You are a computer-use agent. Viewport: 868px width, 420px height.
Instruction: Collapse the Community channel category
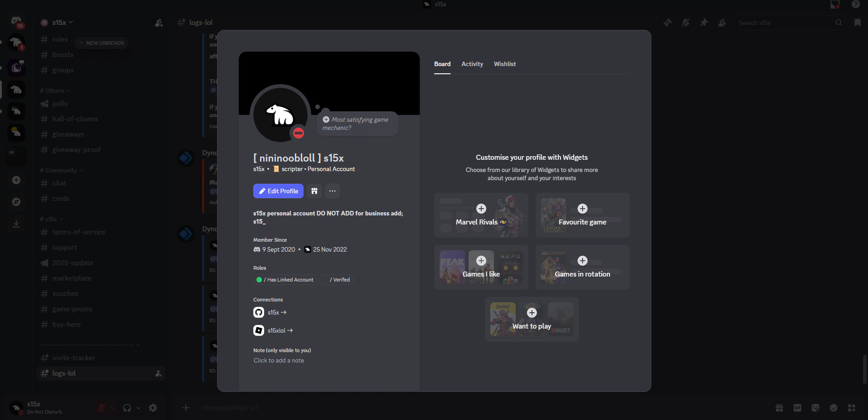tap(62, 170)
